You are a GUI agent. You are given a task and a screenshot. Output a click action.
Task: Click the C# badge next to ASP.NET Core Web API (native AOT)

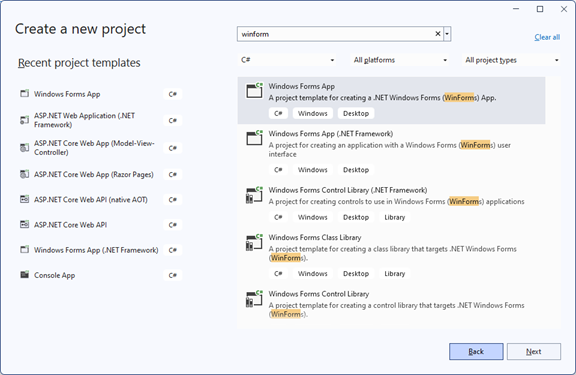(173, 199)
